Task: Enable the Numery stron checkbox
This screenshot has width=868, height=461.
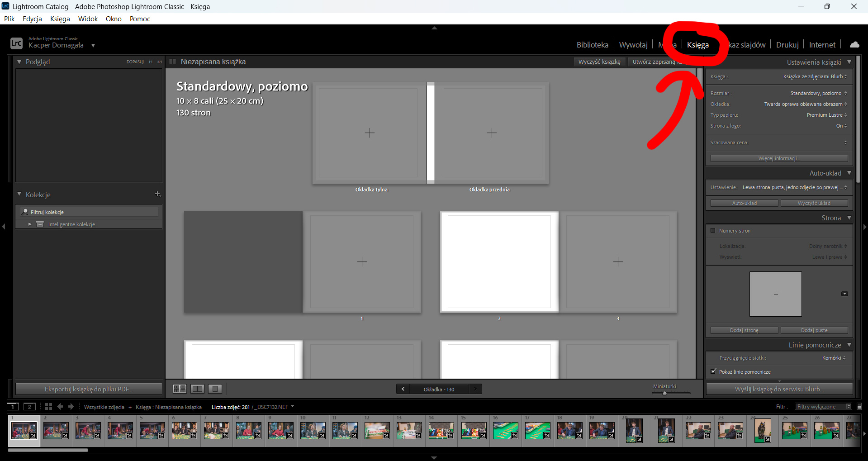Action: point(713,231)
